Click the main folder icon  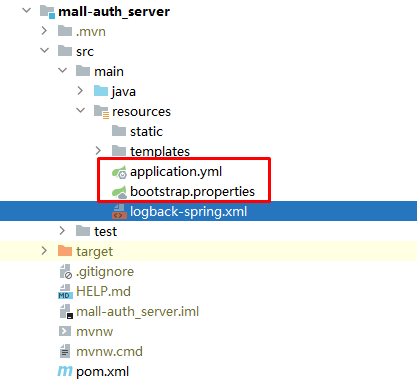tap(83, 71)
